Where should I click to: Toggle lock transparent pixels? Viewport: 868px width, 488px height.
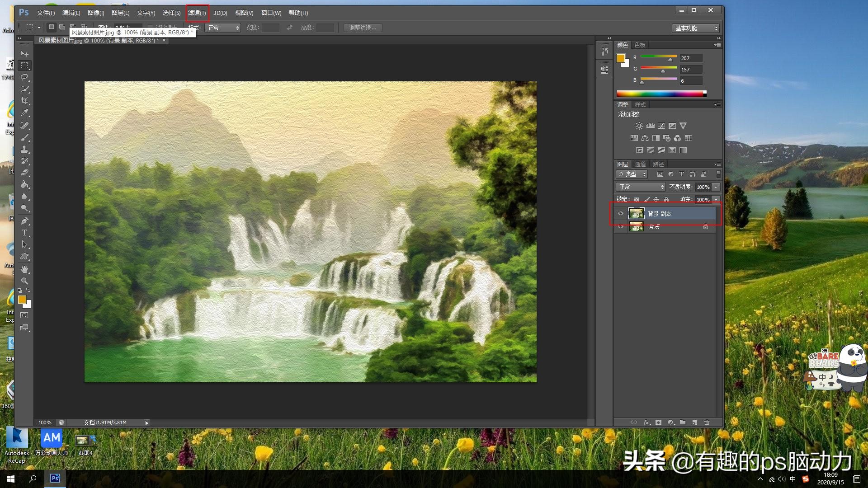[637, 199]
